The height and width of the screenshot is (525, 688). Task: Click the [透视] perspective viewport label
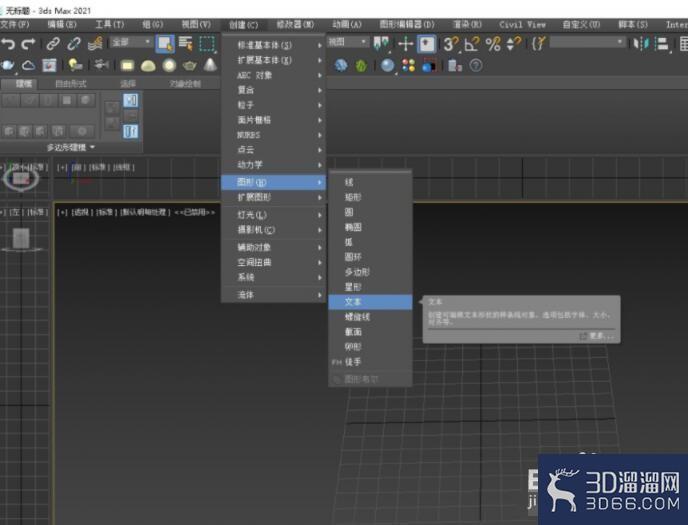80,212
